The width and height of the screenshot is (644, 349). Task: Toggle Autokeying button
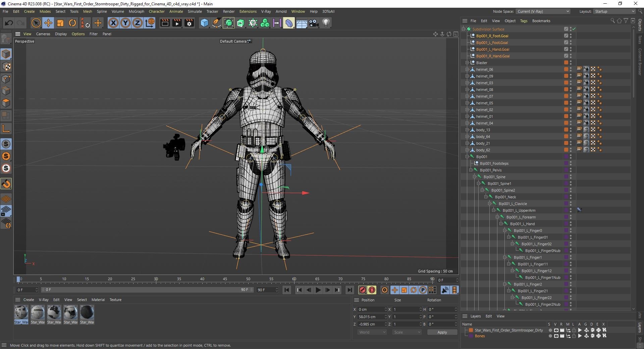[372, 290]
